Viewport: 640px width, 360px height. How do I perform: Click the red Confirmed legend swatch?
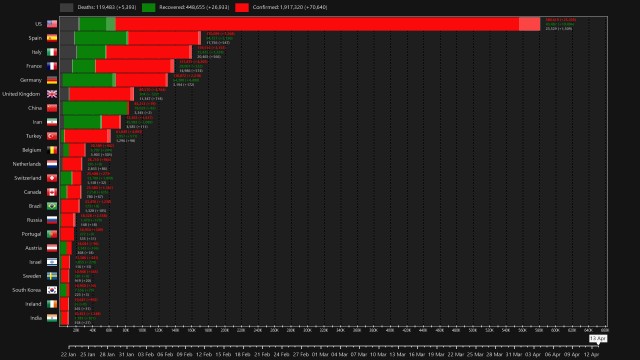[x=242, y=7]
